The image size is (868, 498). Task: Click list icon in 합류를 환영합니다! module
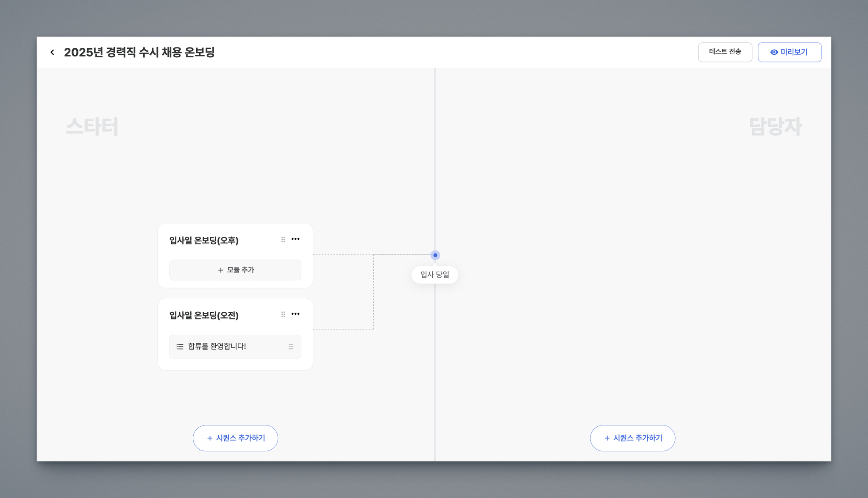tap(180, 347)
